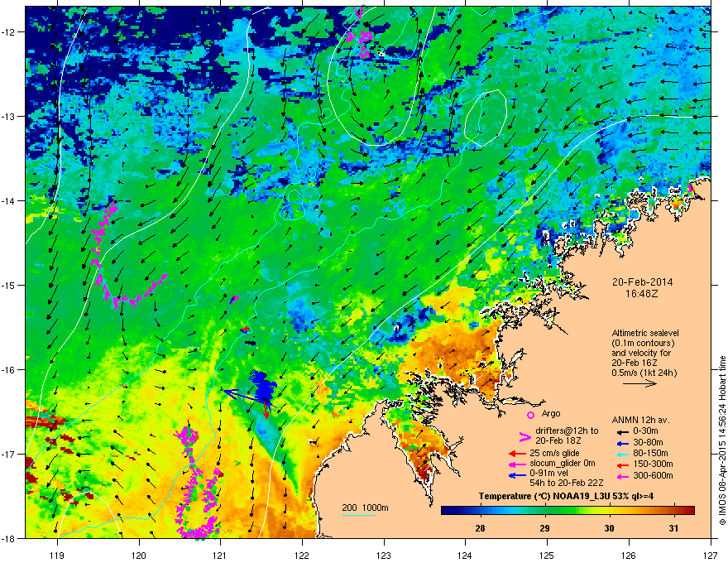Click the '0.5m/s (1kt 24h)' scale text
This screenshot has width=728, height=563.
(644, 373)
